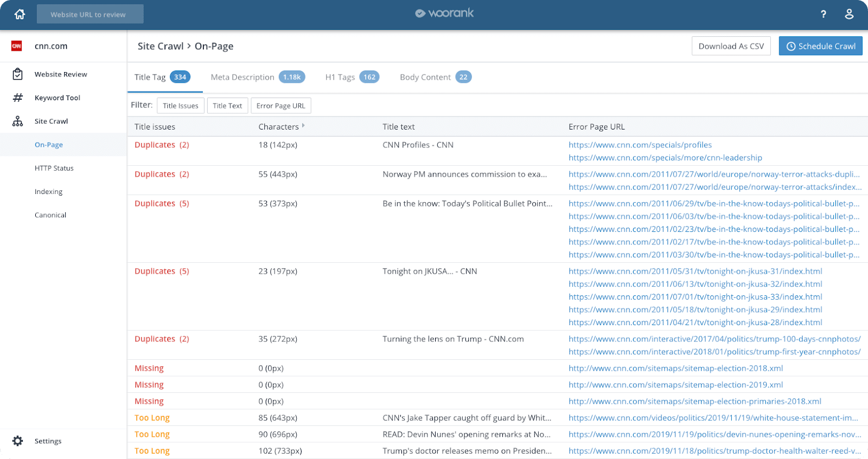Sort by the Characters column arrow
The image size is (868, 459).
[x=303, y=126]
